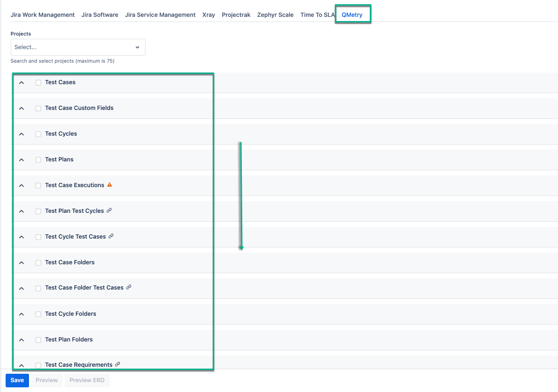Collapse the Test Case Folders section
Screen dimensions: 558x392
coord(21,262)
